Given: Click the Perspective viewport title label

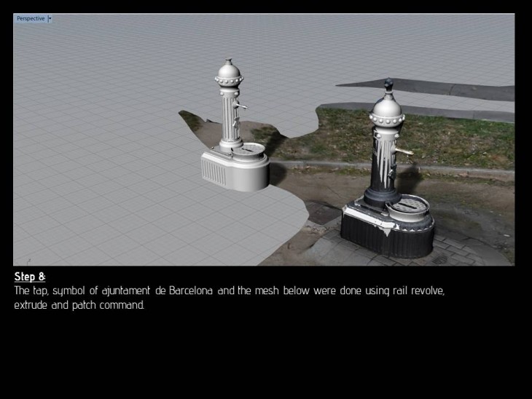Looking at the screenshot, I should (30, 18).
